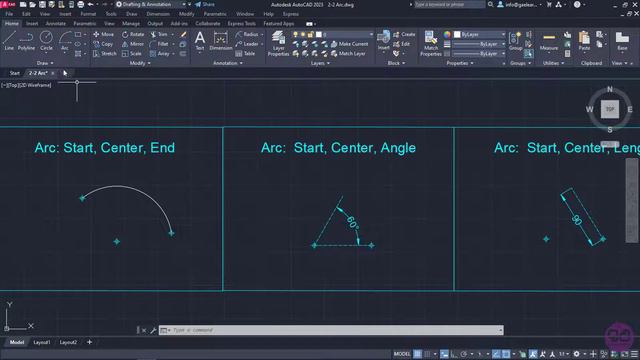This screenshot has width=640, height=360.
Task: Select the Polyline tool
Action: [x=26, y=41]
